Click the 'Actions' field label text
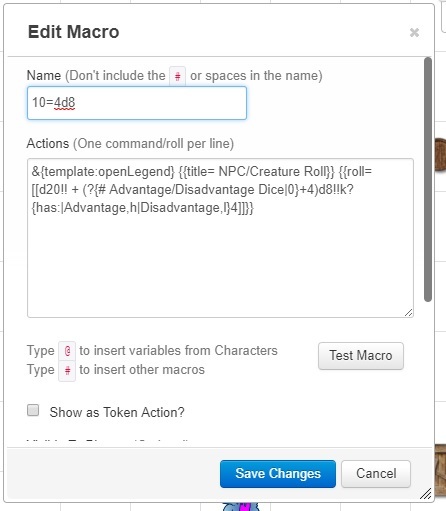 pyautogui.click(x=48, y=144)
